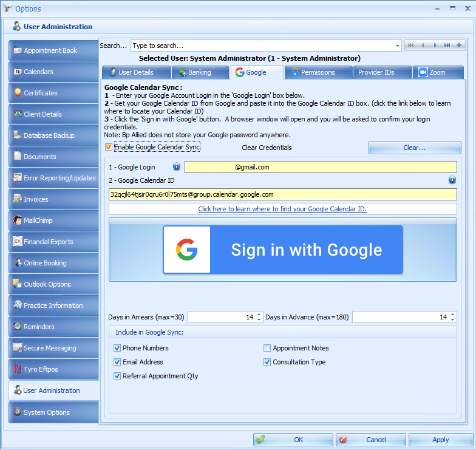Select User Administration sidebar item

[x=53, y=390]
